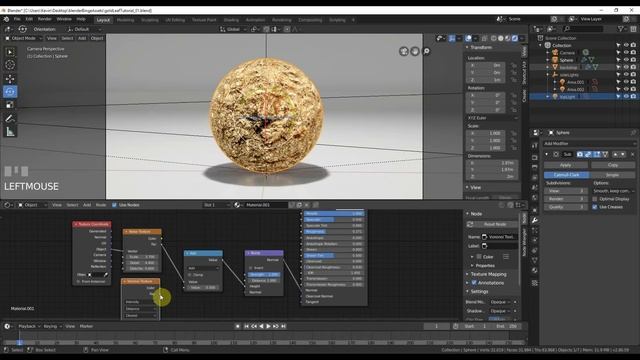Open the File menu

coord(17,19)
